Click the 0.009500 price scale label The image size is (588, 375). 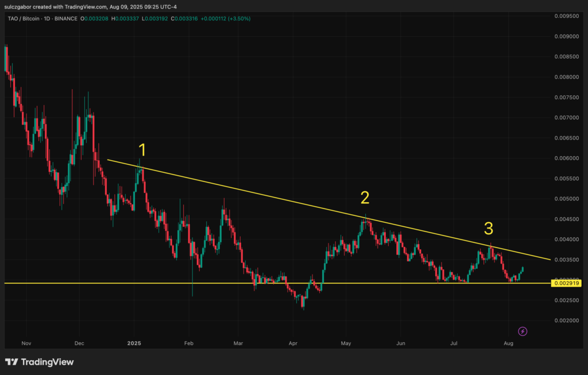coord(567,16)
